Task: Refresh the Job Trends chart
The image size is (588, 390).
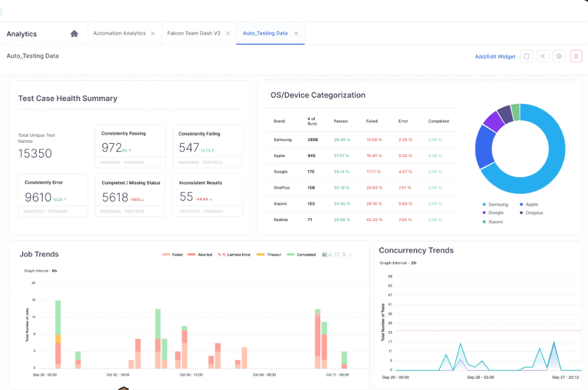Action: (344, 254)
